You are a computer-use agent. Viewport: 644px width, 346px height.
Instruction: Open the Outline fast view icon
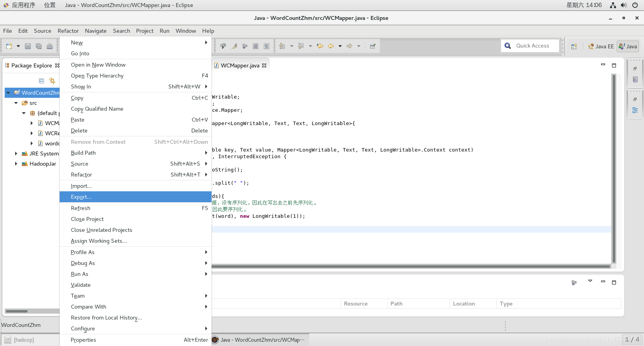point(635,110)
